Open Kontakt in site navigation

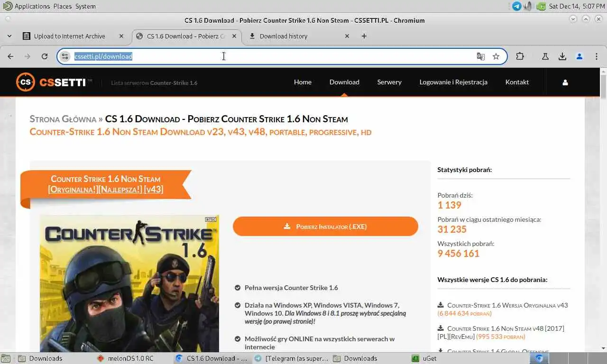click(517, 82)
